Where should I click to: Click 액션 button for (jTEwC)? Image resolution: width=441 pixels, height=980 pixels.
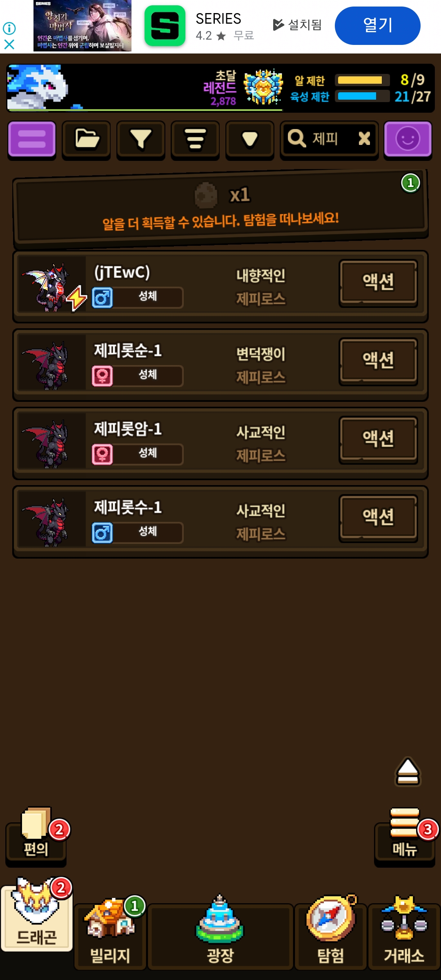pos(378,282)
